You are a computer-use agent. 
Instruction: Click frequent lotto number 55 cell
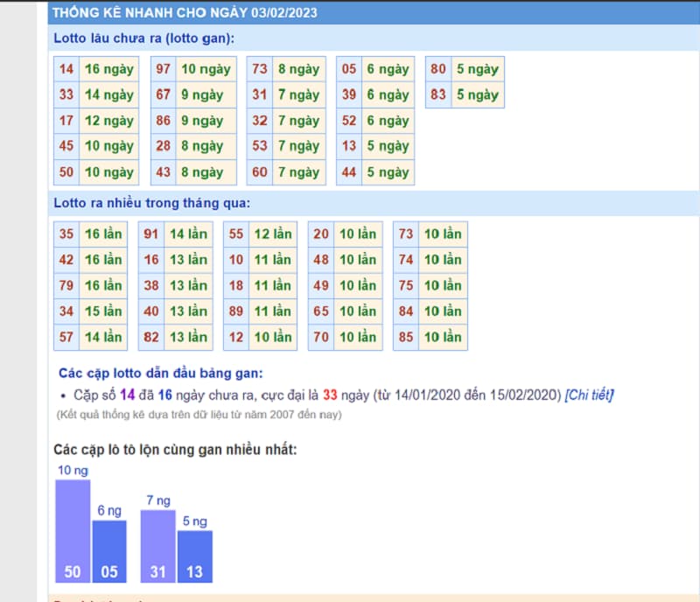[236, 234]
